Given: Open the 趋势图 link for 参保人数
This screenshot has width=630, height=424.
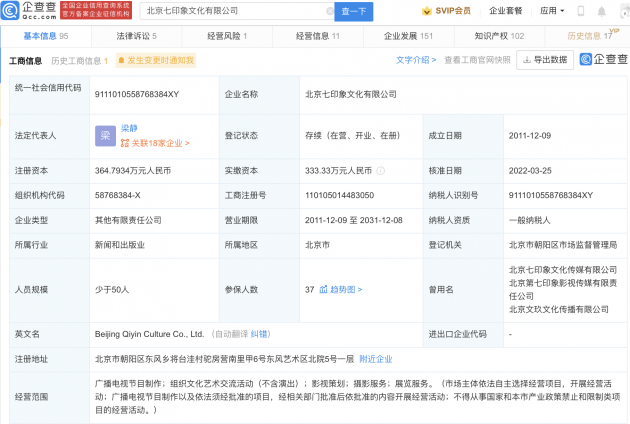Looking at the screenshot, I should (346, 289).
